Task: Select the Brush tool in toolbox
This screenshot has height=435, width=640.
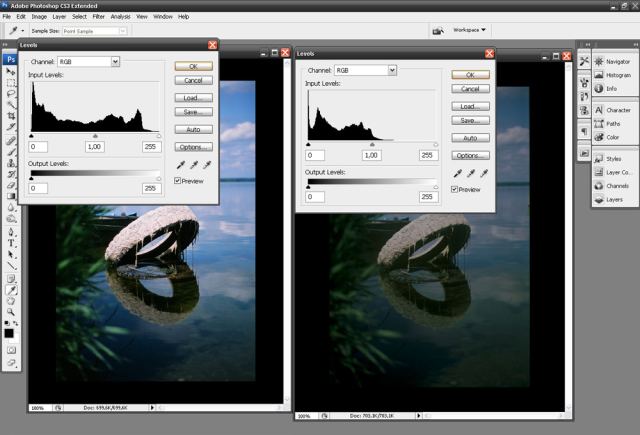Action: [x=11, y=152]
